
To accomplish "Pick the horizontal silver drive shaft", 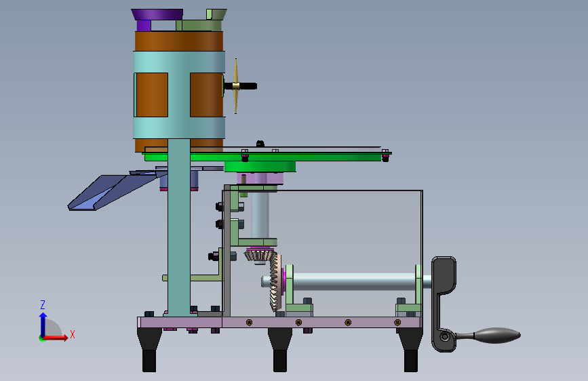I will [355, 281].
